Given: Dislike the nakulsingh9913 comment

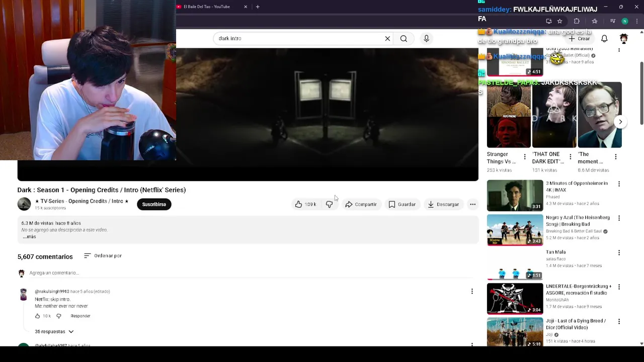Looking at the screenshot, I should click(58, 316).
